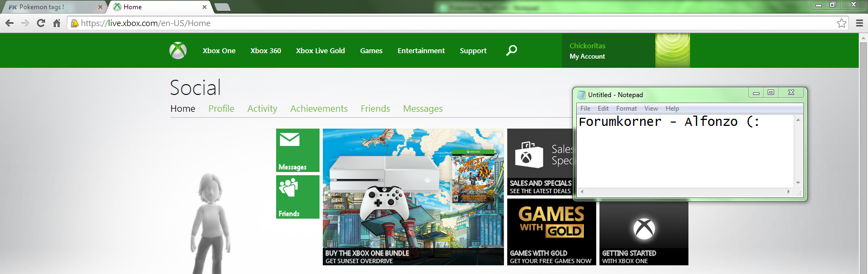Open the search magnifier icon
Screen dimensions: 868x274
tap(512, 50)
